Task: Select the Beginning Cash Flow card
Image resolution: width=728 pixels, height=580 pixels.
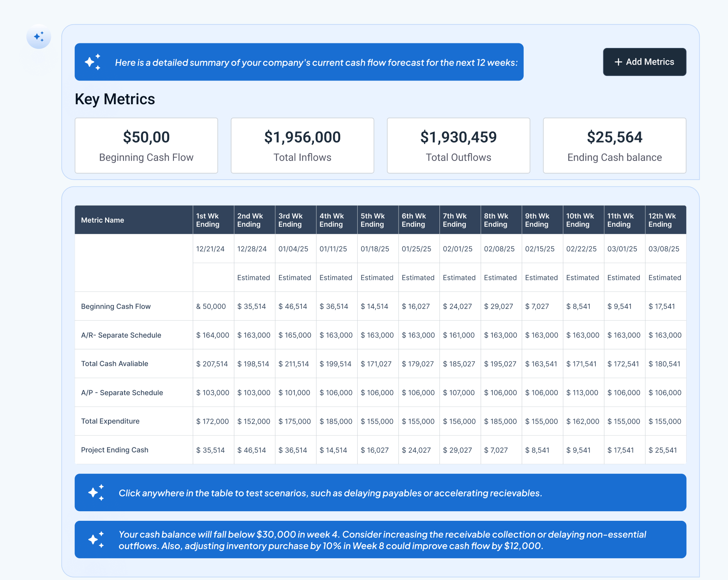Action: (146, 146)
